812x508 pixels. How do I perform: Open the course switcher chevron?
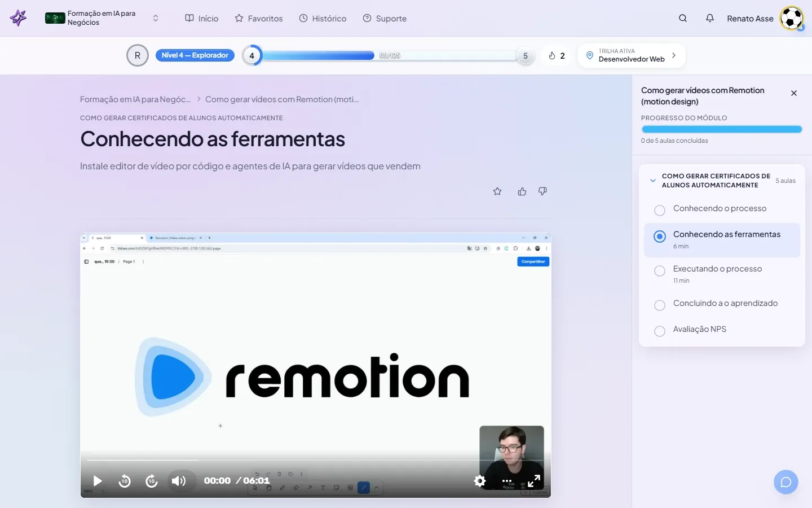click(x=156, y=18)
